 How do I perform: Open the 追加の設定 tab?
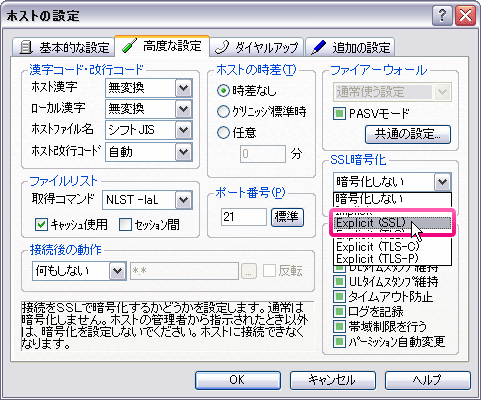pos(350,47)
